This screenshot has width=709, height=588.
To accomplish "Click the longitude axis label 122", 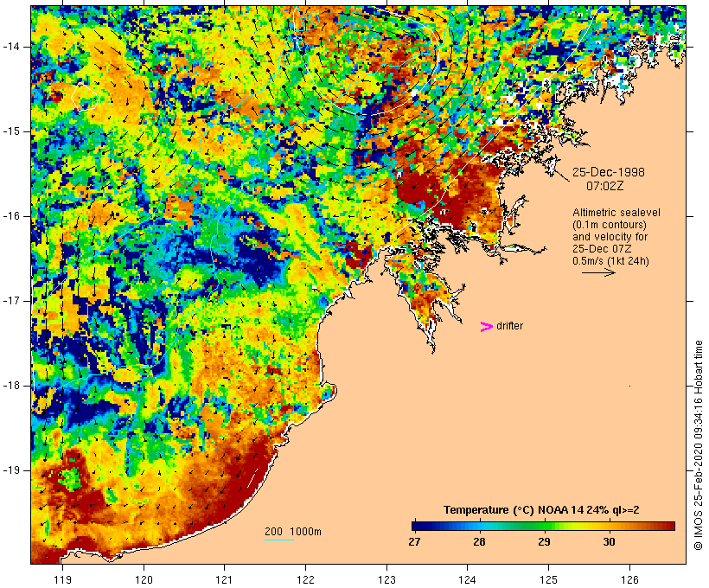I will pos(306,579).
